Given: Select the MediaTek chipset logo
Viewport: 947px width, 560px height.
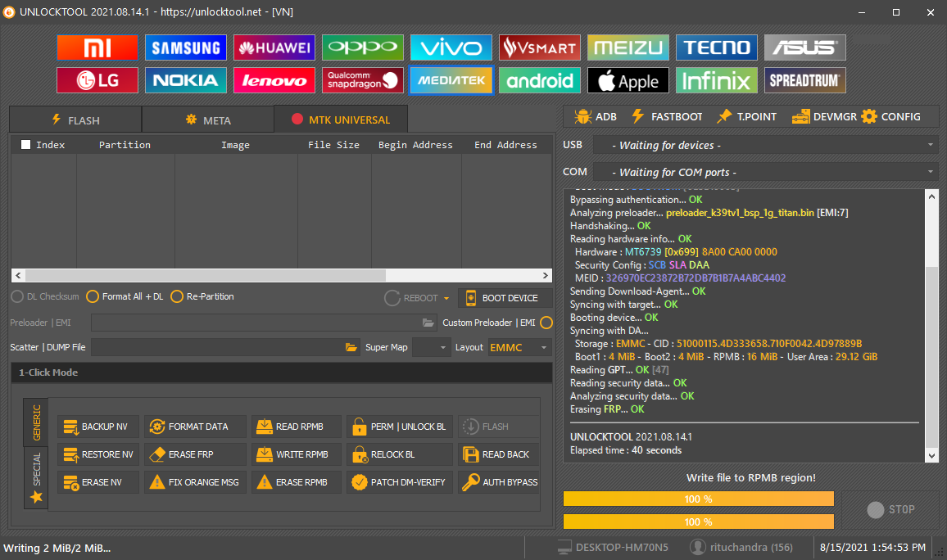Looking at the screenshot, I should 451,80.
